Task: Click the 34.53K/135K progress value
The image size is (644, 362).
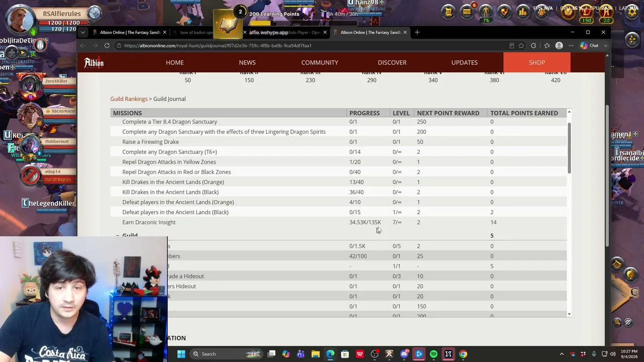Action: (365, 222)
